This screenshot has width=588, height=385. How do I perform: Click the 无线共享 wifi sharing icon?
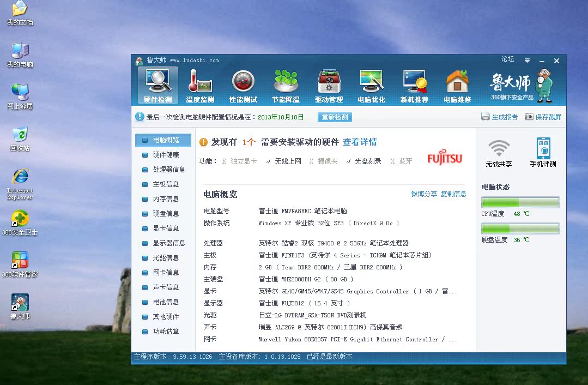pyautogui.click(x=499, y=153)
